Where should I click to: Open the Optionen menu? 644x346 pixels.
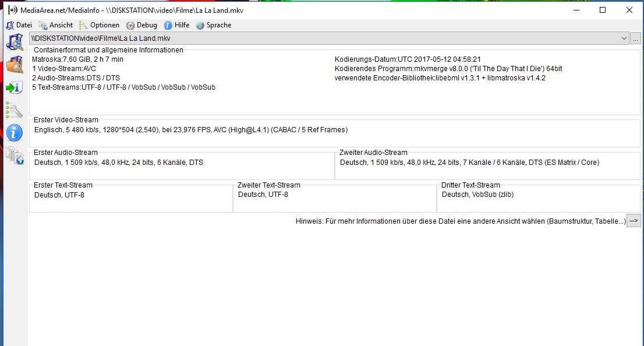99,25
